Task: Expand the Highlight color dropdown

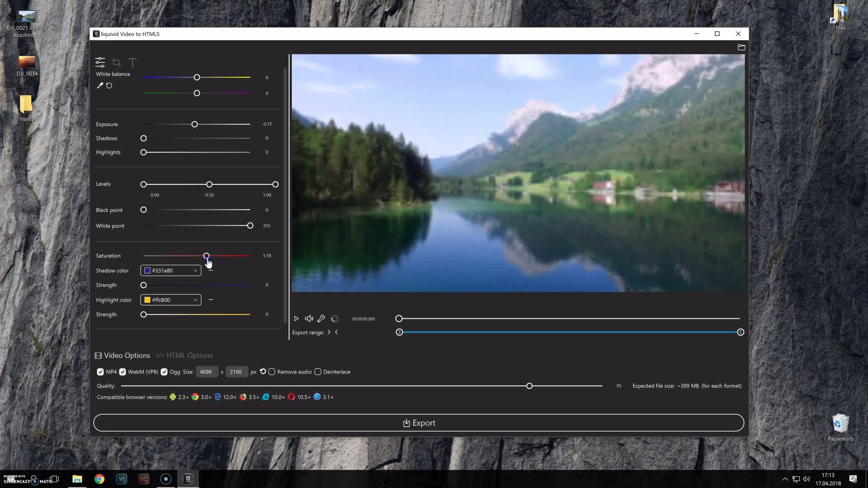Action: (x=195, y=300)
